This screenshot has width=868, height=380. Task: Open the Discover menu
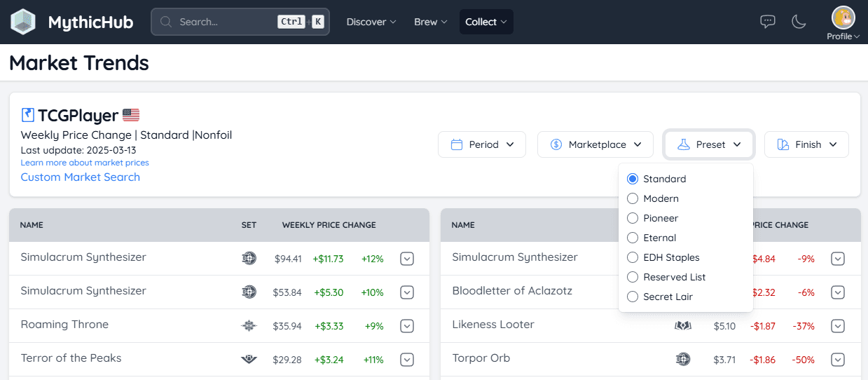[x=371, y=22]
